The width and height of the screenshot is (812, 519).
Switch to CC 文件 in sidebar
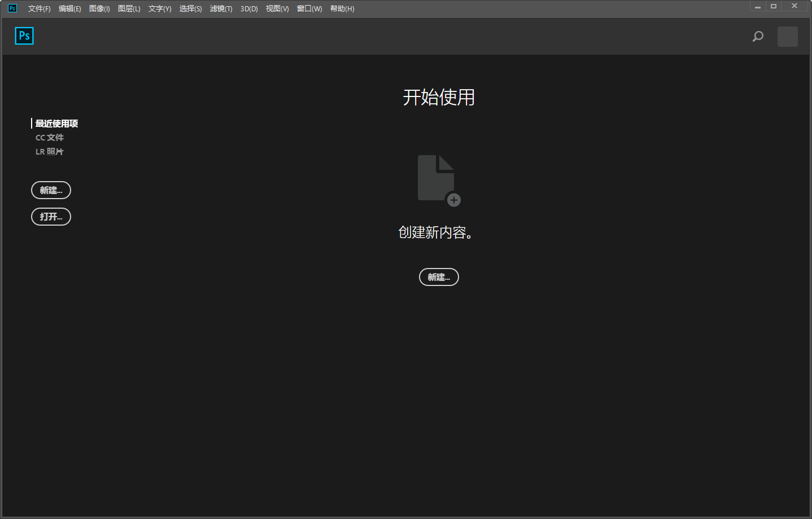point(50,138)
